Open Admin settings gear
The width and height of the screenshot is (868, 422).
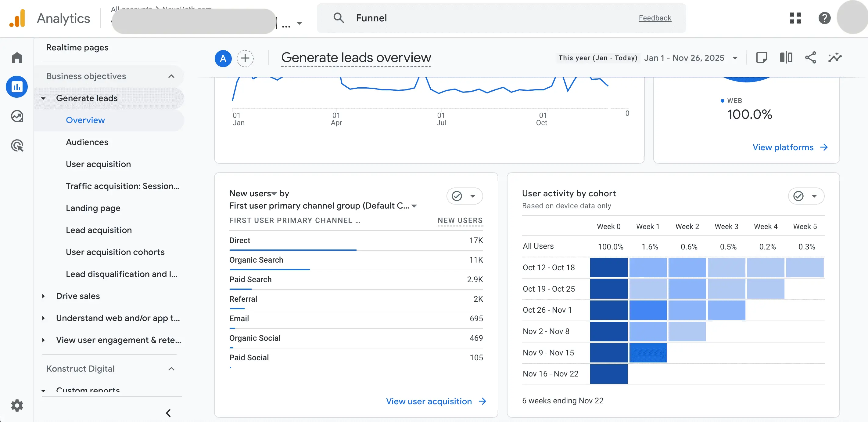click(x=16, y=406)
